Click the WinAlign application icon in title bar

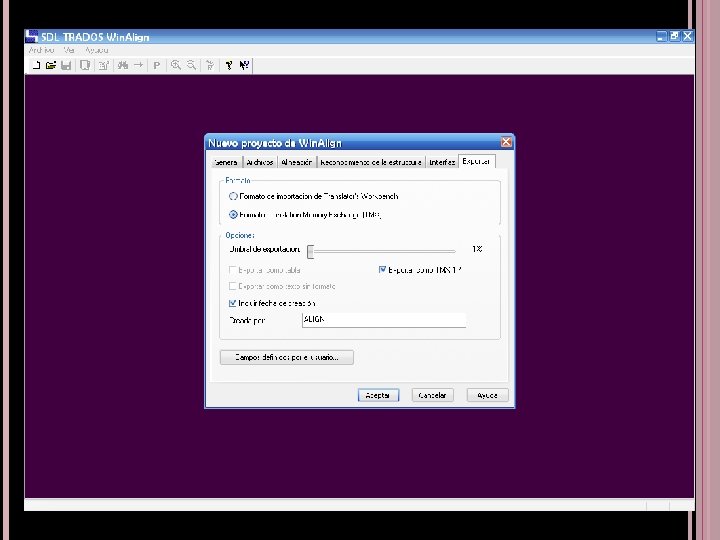32,36
